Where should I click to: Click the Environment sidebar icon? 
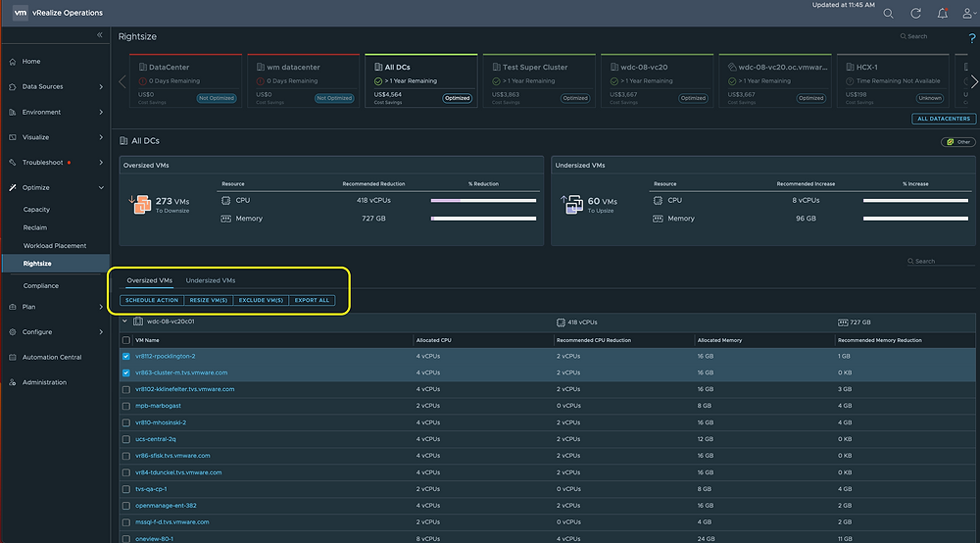click(13, 113)
